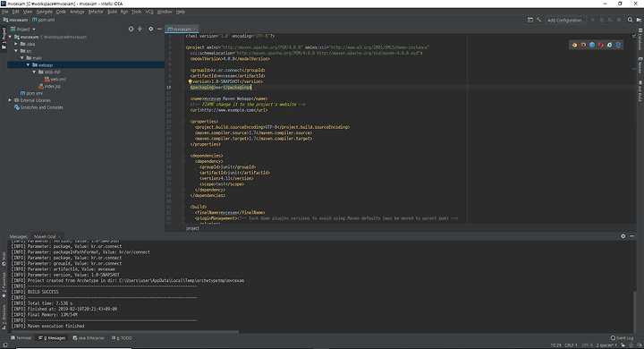The height and width of the screenshot is (349, 644).
Task: Hide the Messages panel with minus icon
Action: click(x=632, y=236)
